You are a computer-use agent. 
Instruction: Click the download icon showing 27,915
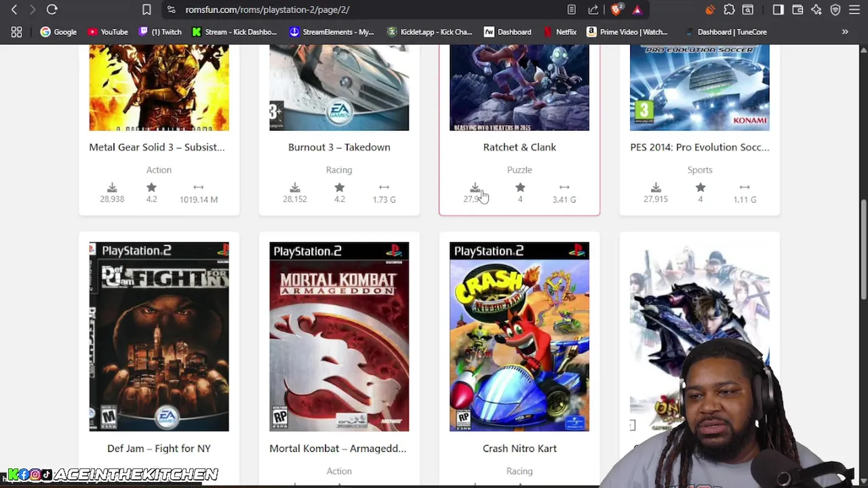656,188
